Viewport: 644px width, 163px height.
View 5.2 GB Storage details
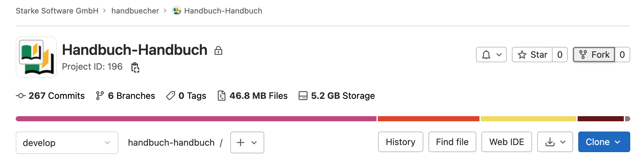[x=337, y=96]
